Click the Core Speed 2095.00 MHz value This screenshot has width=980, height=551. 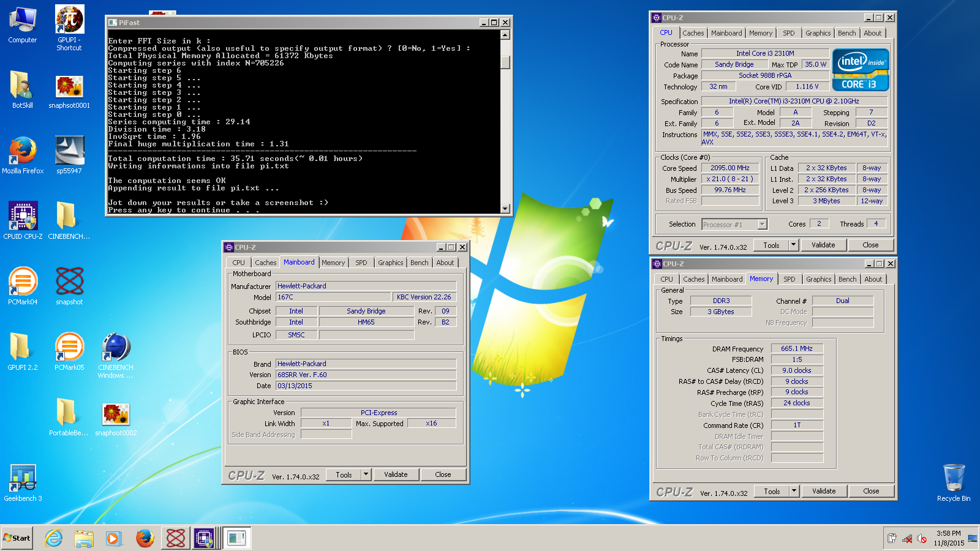click(730, 168)
